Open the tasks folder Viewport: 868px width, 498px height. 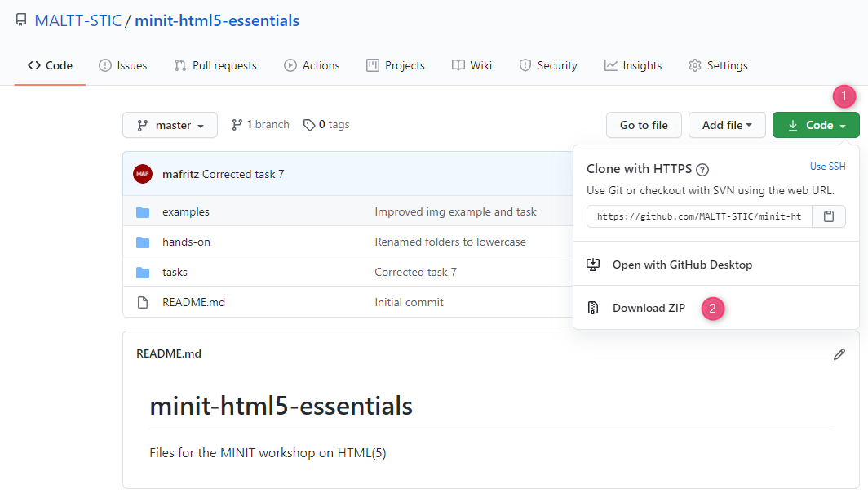pyautogui.click(x=175, y=272)
